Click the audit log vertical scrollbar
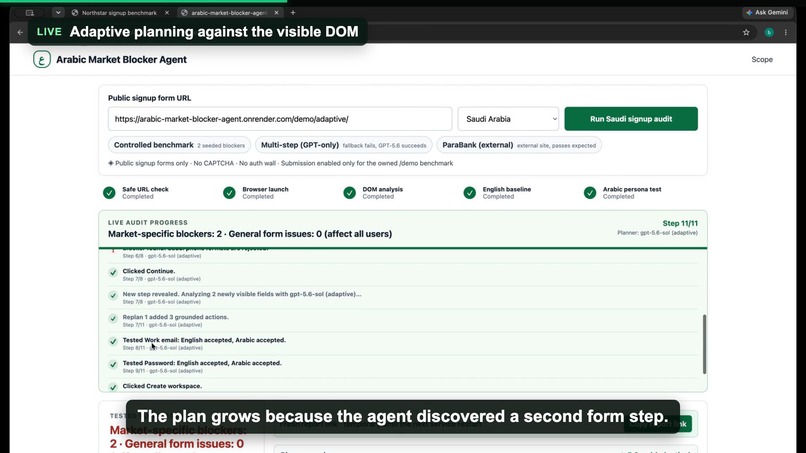 click(x=704, y=344)
